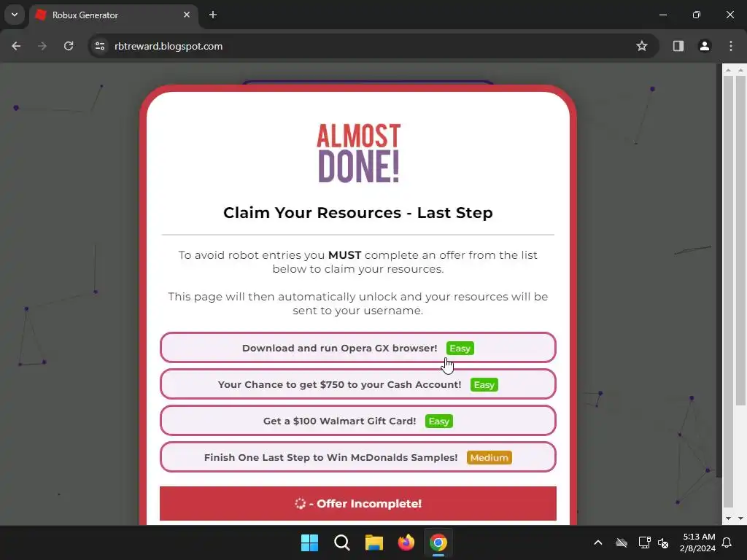Click the Medium badge on McDonalds offer

pos(489,458)
